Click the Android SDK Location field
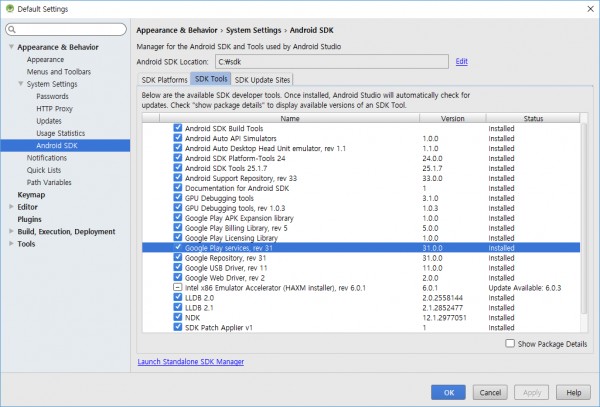This screenshot has width=600, height=407. [332, 61]
